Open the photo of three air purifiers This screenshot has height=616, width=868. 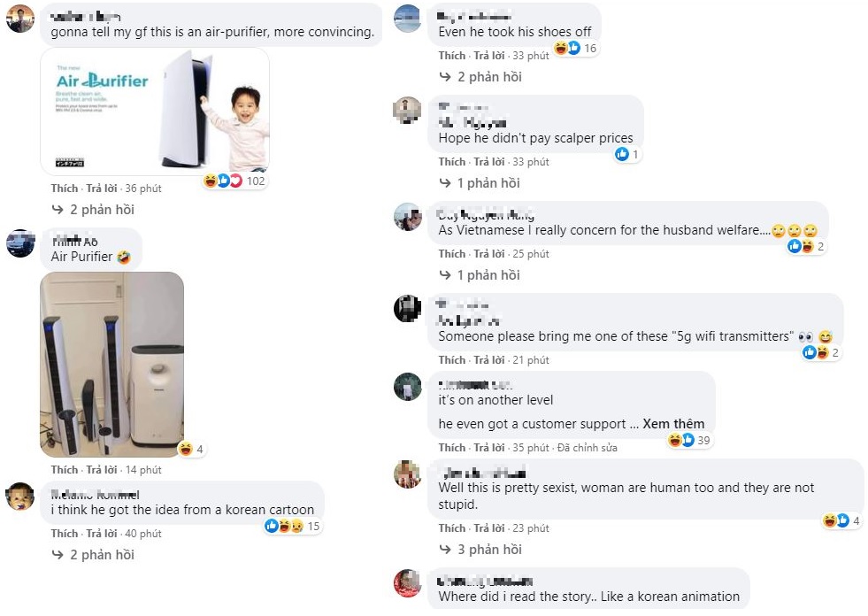112,364
